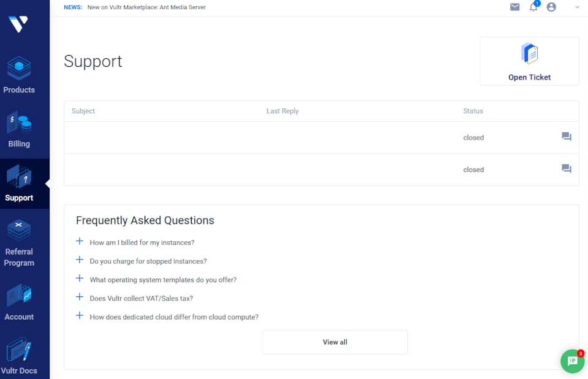588x379 pixels.
Task: View notifications bell icon
Action: 533,7
